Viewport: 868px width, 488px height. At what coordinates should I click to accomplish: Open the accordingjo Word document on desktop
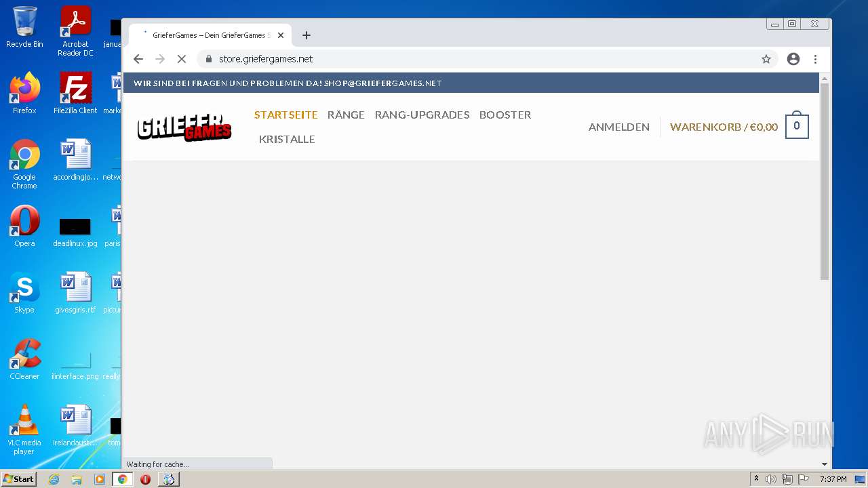[75, 160]
